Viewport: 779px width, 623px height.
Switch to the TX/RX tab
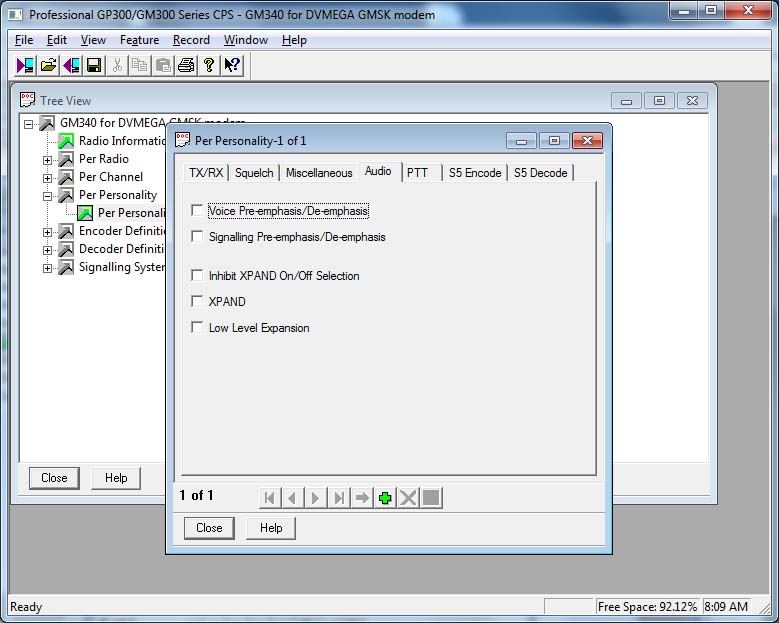point(206,173)
